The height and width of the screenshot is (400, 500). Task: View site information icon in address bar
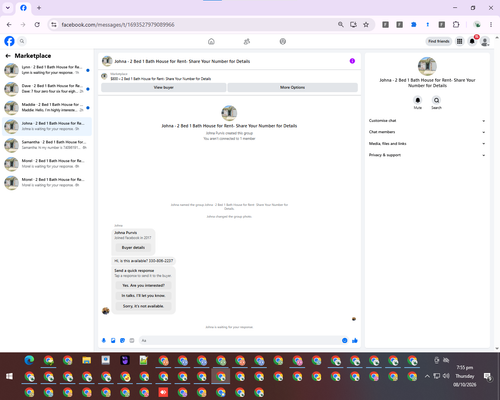[x=54, y=24]
